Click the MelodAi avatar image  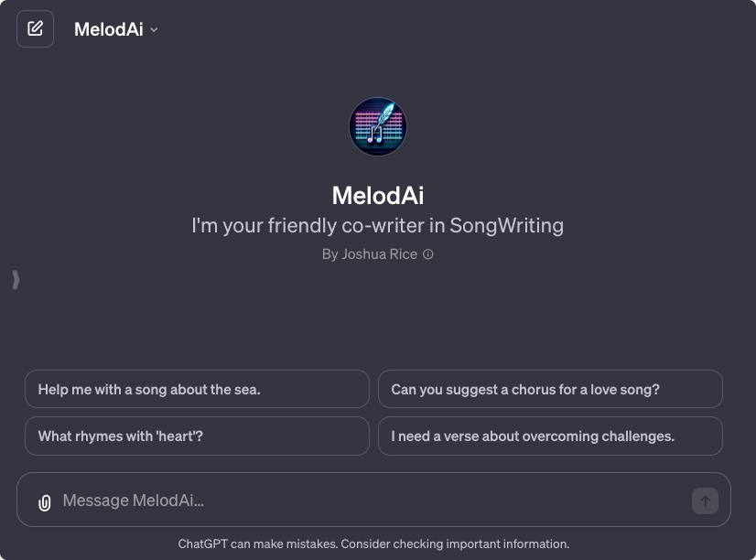click(x=378, y=126)
